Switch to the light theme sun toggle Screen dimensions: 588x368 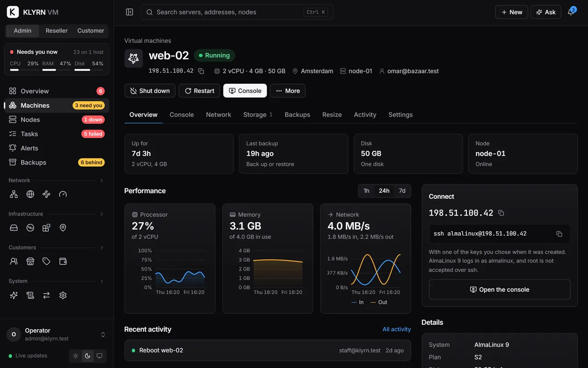tap(76, 356)
